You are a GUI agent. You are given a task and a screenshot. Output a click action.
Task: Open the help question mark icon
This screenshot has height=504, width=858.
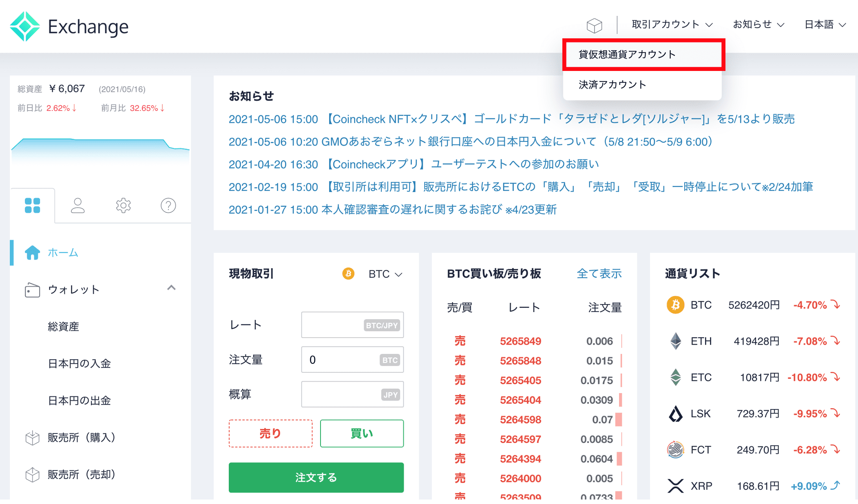point(168,206)
